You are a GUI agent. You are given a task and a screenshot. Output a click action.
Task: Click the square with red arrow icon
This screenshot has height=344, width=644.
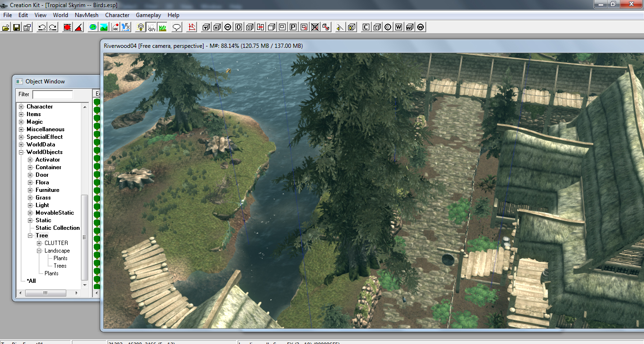pos(304,27)
